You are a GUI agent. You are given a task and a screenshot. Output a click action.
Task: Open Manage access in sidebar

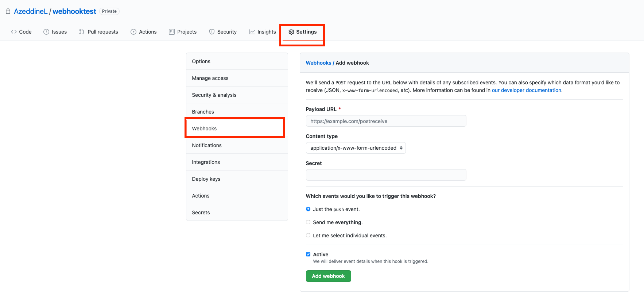click(237, 78)
